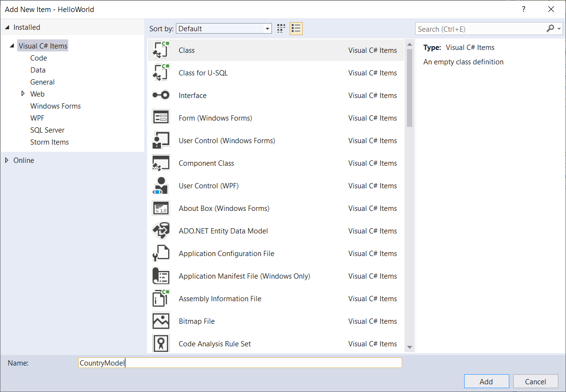Click the Form (Windows Forms) icon

point(161,118)
